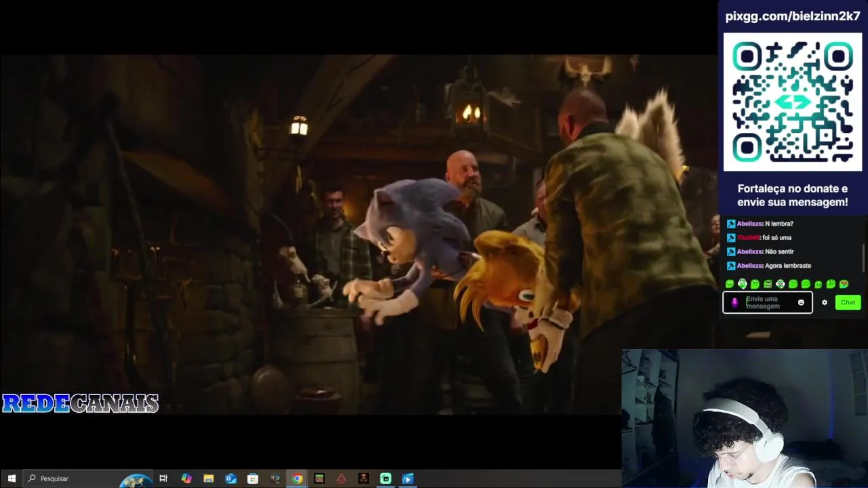Open File Explorer from taskbar

coord(208,479)
